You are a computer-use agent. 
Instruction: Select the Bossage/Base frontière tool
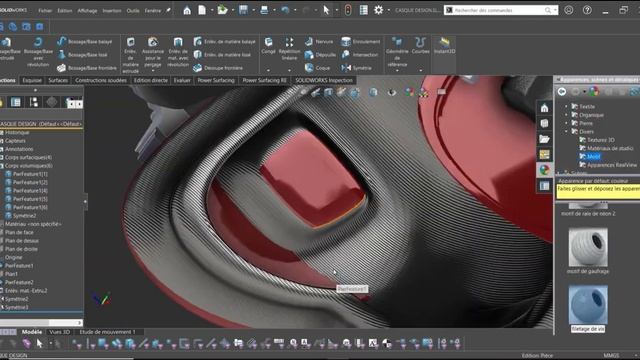tap(87, 68)
